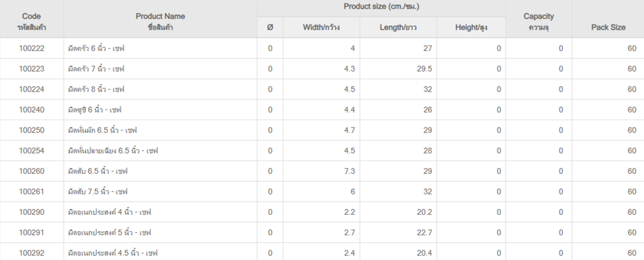644x260 pixels.
Task: Select product code 100261
Action: coord(32,192)
